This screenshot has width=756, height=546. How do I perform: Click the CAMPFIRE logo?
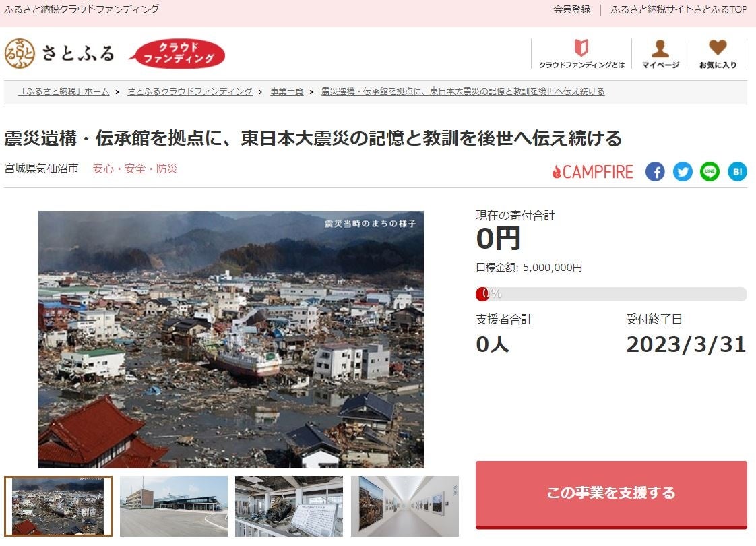coord(592,172)
